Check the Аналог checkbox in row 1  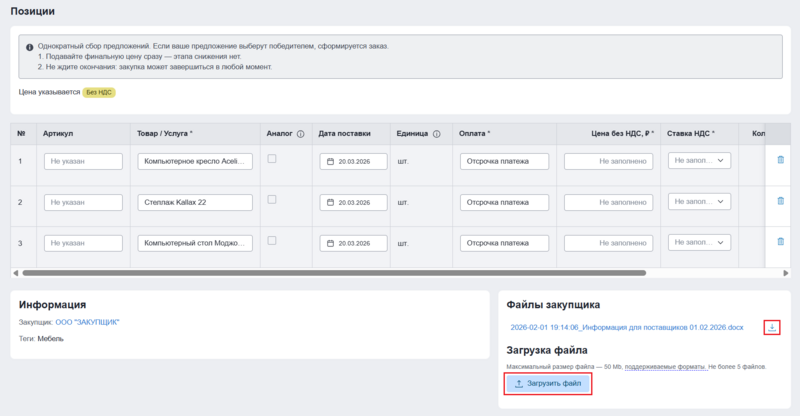point(272,159)
